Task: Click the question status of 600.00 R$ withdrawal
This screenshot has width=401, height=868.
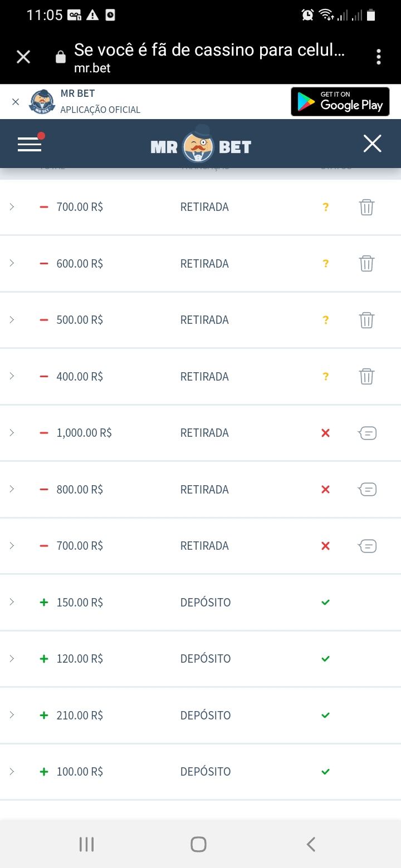Action: pos(326,263)
